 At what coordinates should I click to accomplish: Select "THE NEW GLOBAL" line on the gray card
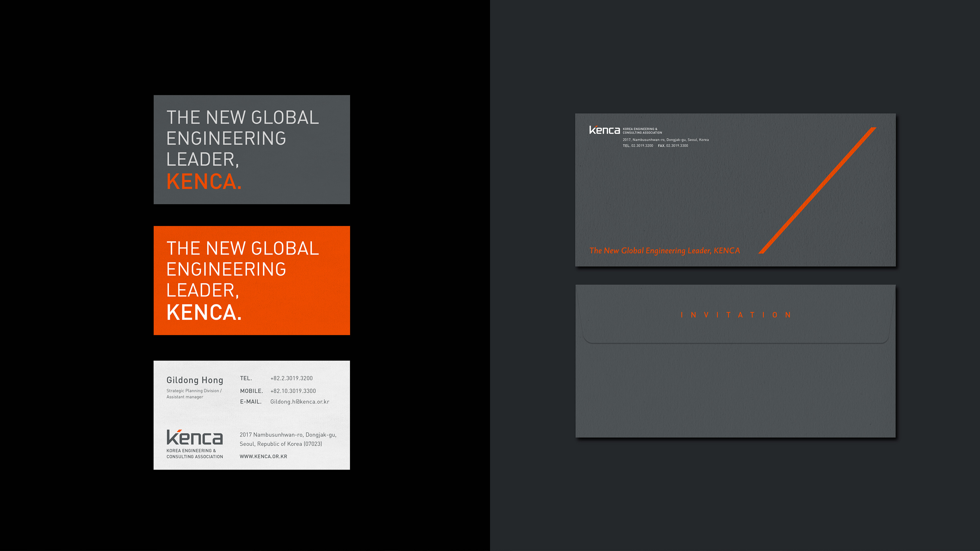[242, 118]
